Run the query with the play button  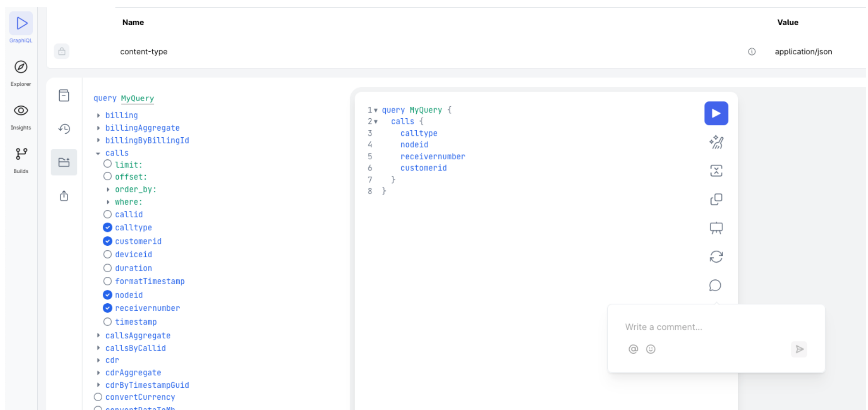[x=716, y=113]
